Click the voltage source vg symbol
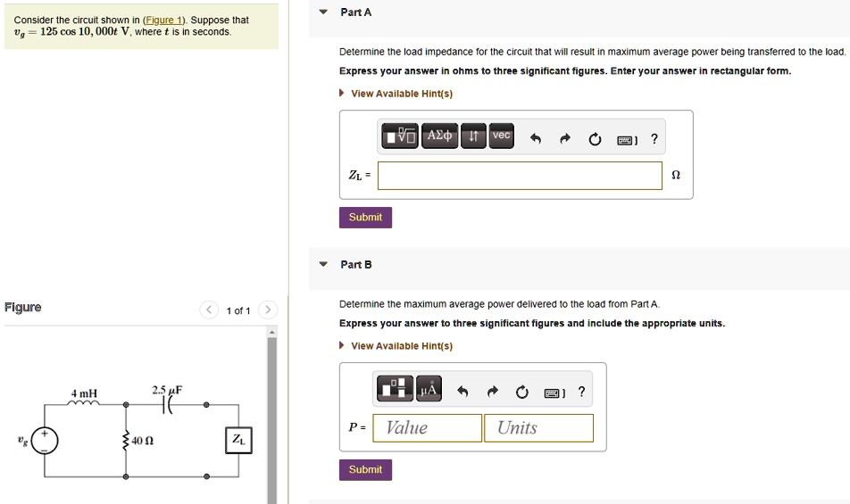850x504 pixels. pos(45,441)
